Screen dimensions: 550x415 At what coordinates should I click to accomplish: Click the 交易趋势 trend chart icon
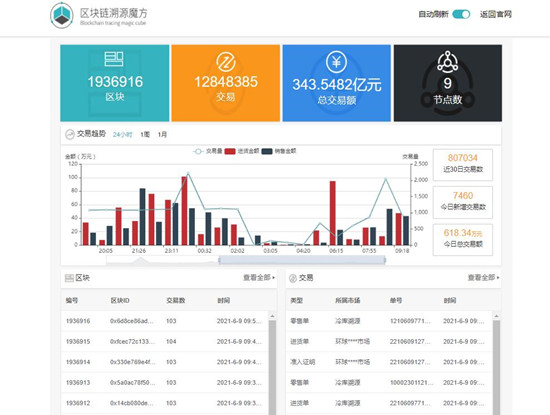coord(70,134)
